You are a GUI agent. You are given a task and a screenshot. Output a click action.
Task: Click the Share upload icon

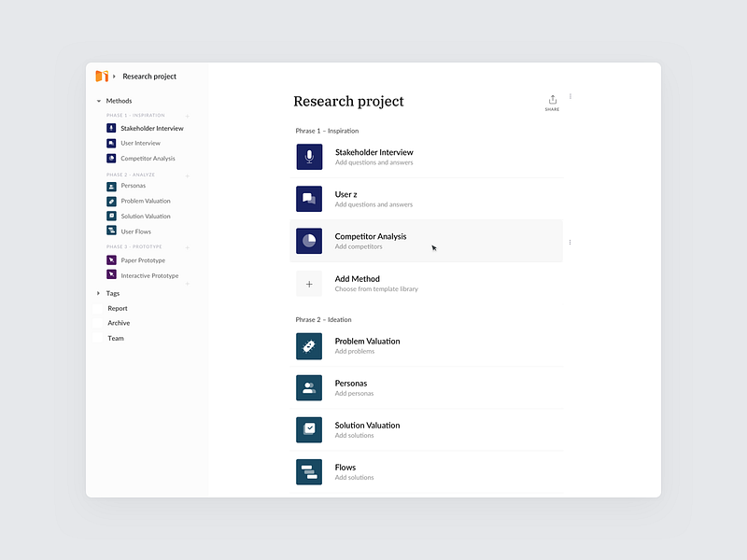pyautogui.click(x=552, y=100)
